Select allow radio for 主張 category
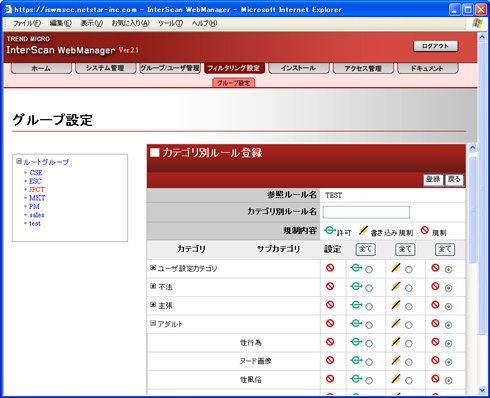490x398 pixels. click(369, 307)
